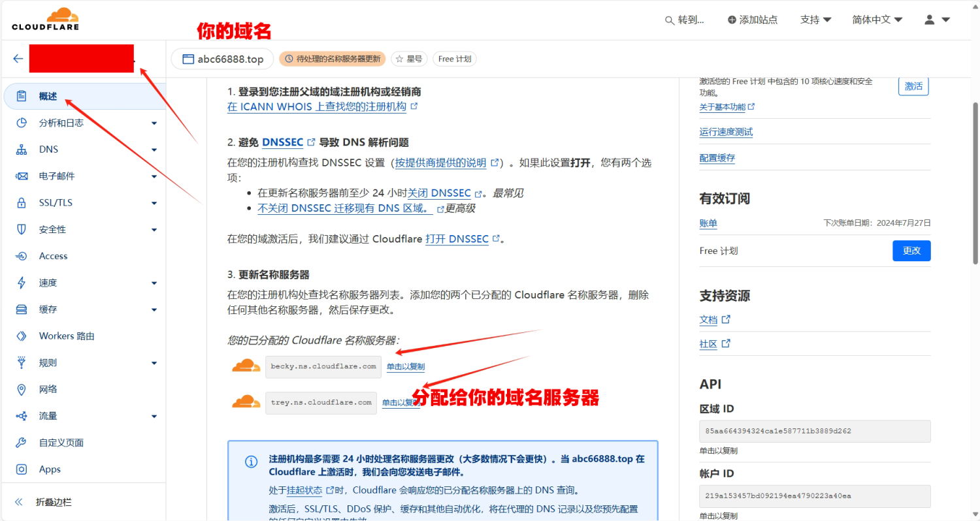Click the 自定义页面 wrench icon

click(22, 443)
